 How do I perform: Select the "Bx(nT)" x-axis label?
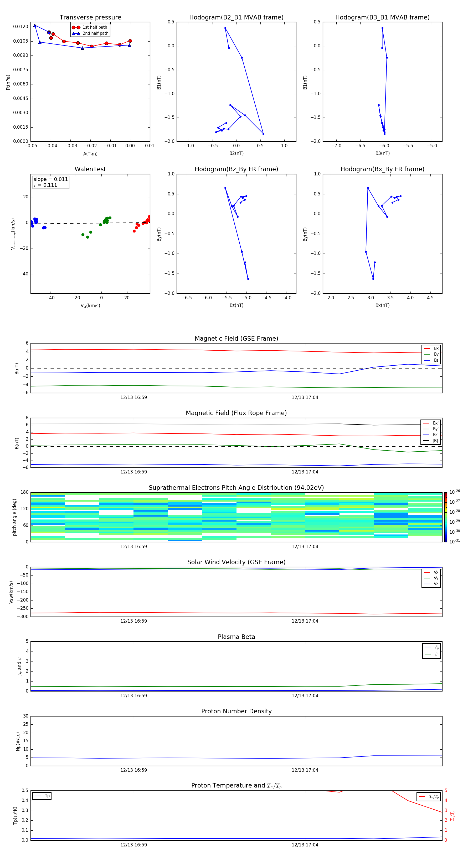tap(382, 305)
